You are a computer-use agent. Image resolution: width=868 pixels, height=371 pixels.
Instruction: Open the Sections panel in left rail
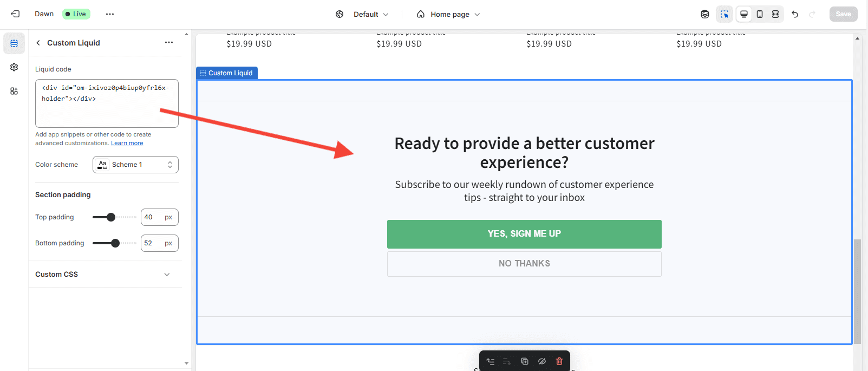point(14,43)
